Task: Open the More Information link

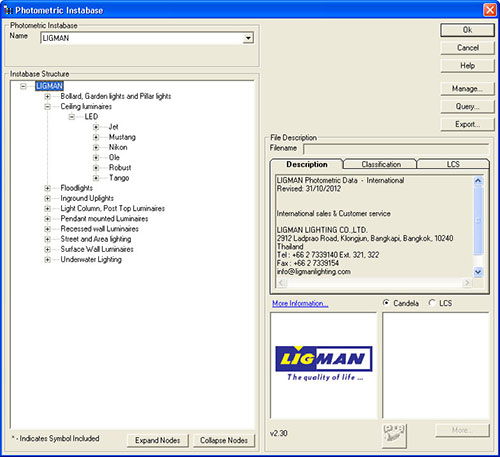Action: click(x=300, y=303)
